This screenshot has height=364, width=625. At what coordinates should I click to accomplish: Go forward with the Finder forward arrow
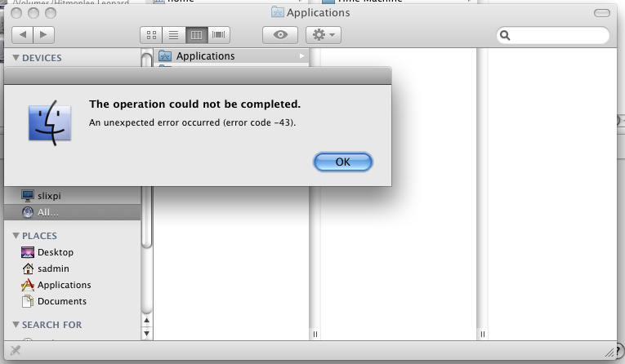[44, 34]
